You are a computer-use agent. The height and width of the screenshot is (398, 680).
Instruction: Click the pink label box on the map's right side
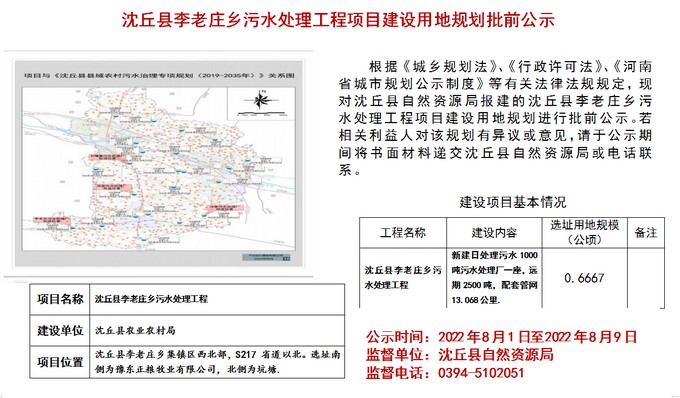click(225, 208)
